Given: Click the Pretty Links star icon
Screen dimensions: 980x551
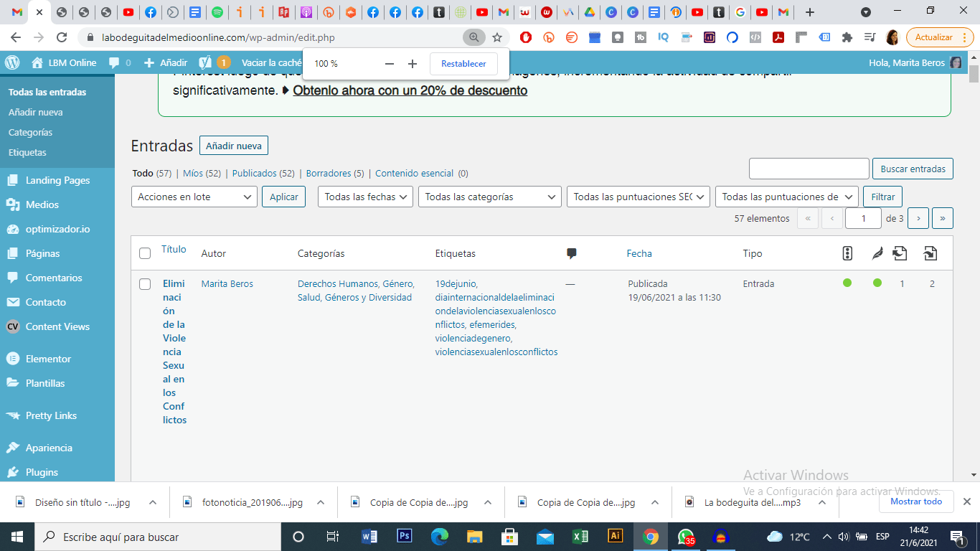Looking at the screenshot, I should click(12, 415).
